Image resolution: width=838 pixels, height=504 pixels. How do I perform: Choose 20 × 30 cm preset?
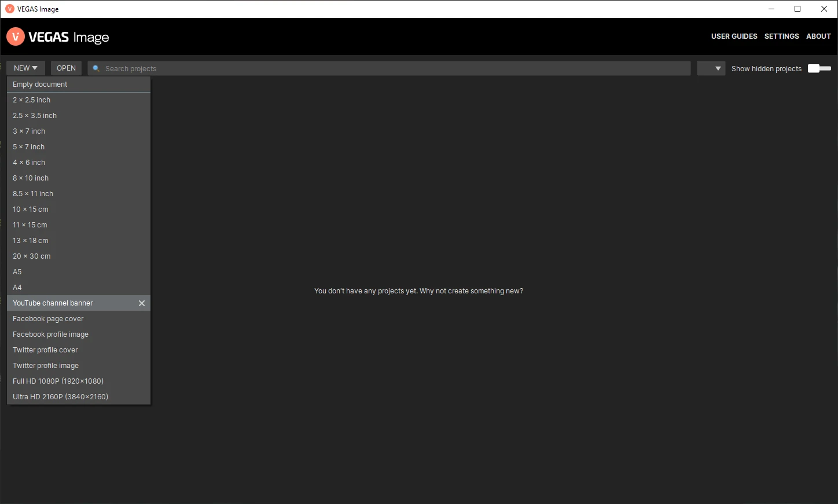tap(79, 256)
